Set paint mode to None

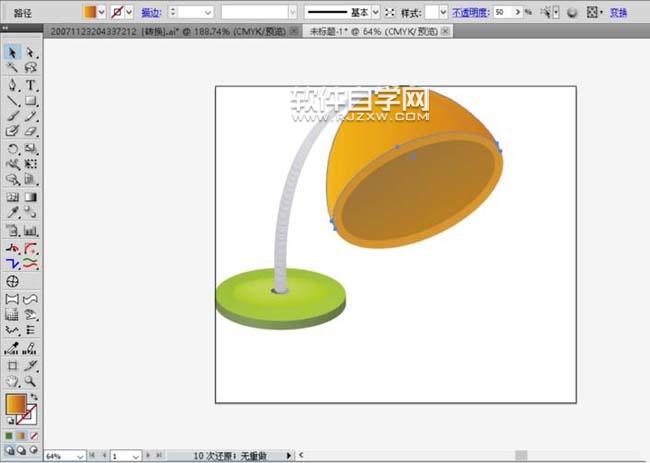(x=34, y=436)
